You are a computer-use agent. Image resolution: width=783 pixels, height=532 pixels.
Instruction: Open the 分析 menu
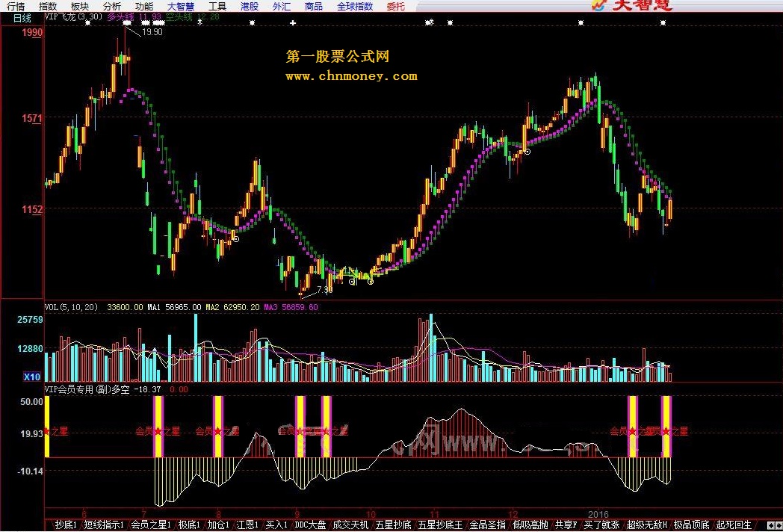[x=112, y=6]
